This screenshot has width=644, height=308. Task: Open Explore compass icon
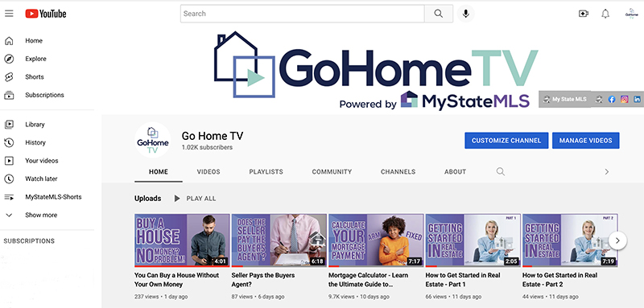(x=9, y=59)
